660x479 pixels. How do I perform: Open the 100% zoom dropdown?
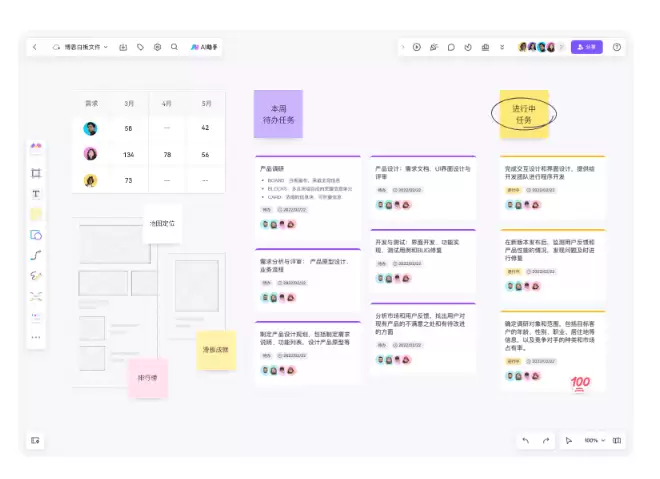(595, 440)
